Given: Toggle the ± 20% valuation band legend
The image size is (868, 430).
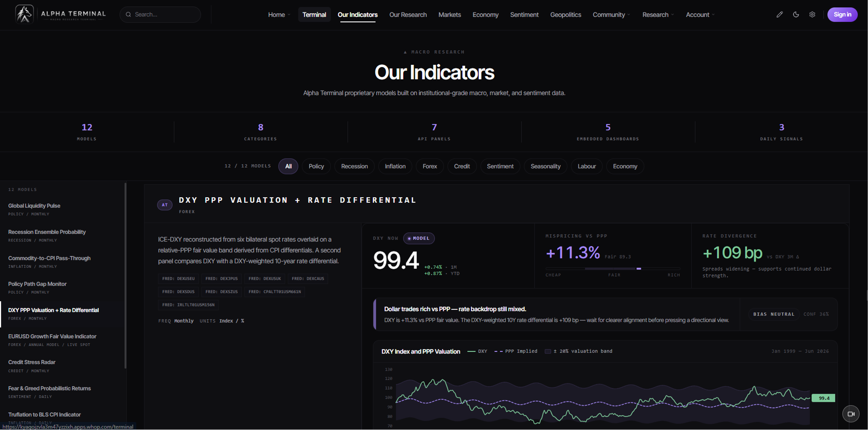Looking at the screenshot, I should click(x=578, y=351).
